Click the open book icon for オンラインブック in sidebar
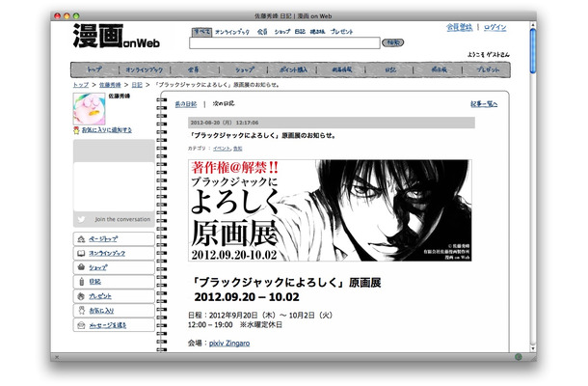The width and height of the screenshot is (588, 386). [x=81, y=254]
